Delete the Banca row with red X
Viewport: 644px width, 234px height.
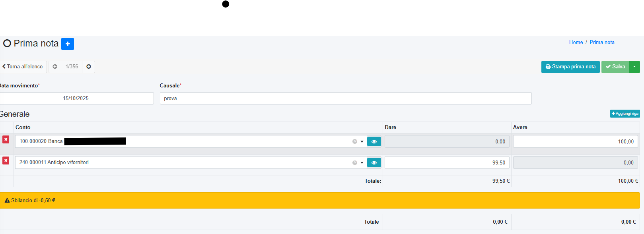[x=6, y=139]
